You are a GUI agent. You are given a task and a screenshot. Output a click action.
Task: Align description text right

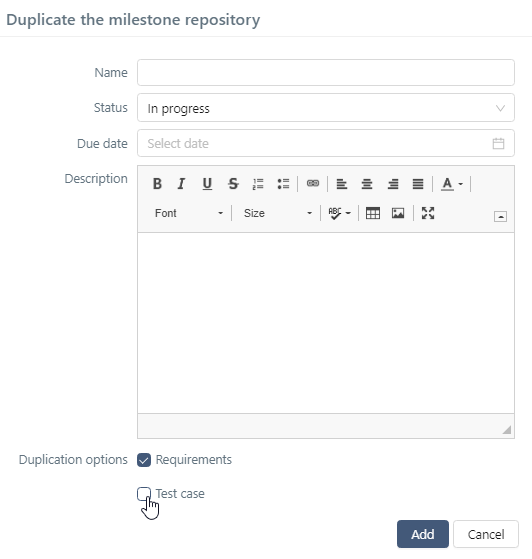pyautogui.click(x=393, y=184)
